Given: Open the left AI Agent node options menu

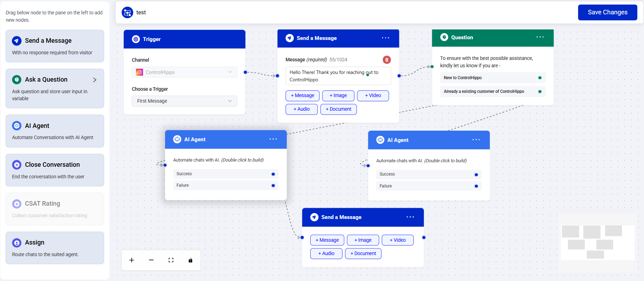Looking at the screenshot, I should 273,139.
